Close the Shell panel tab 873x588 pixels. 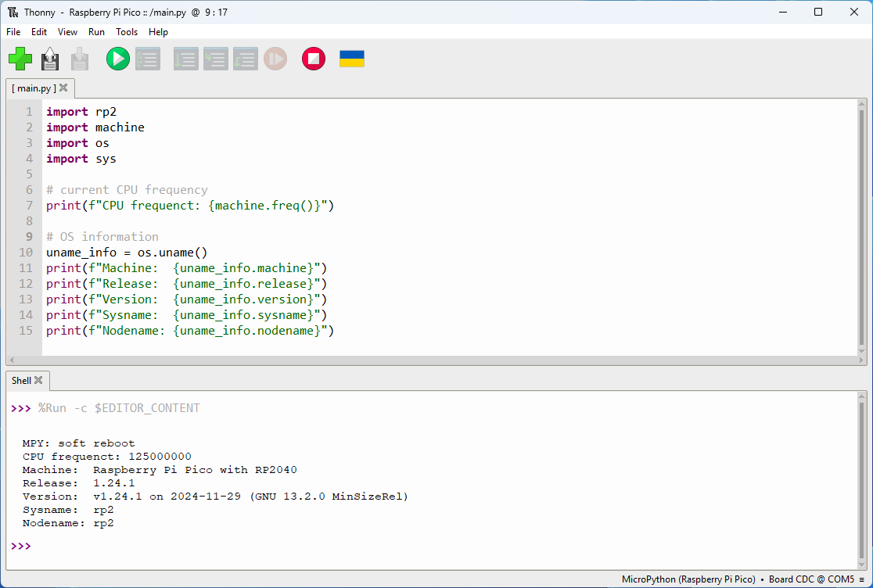click(x=38, y=381)
